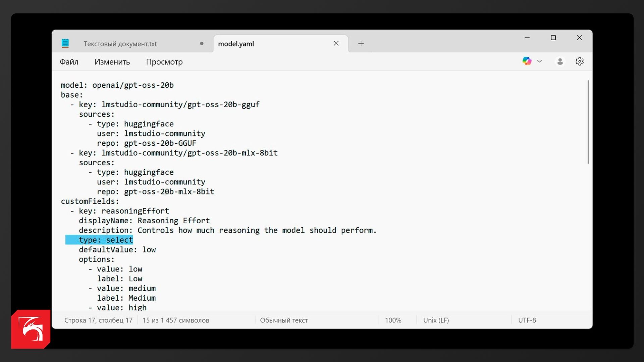Image resolution: width=644 pixels, height=362 pixels.
Task: Add a new tab with plus icon
Action: coord(361,44)
